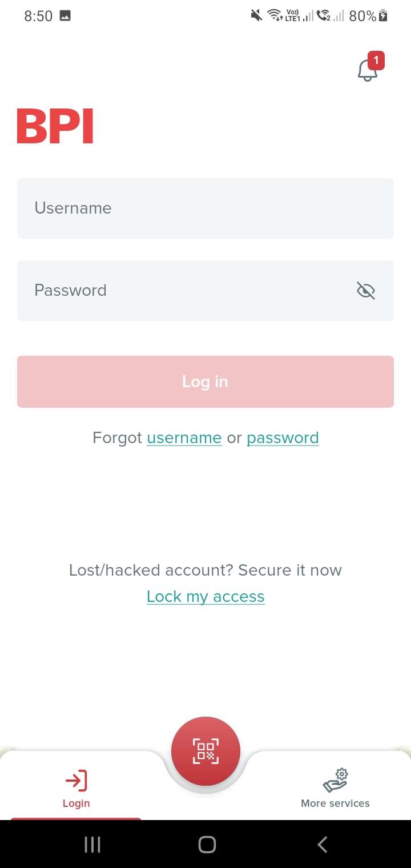Viewport: 411px width, 868px height.
Task: Open the forgot password link
Action: [x=283, y=438]
